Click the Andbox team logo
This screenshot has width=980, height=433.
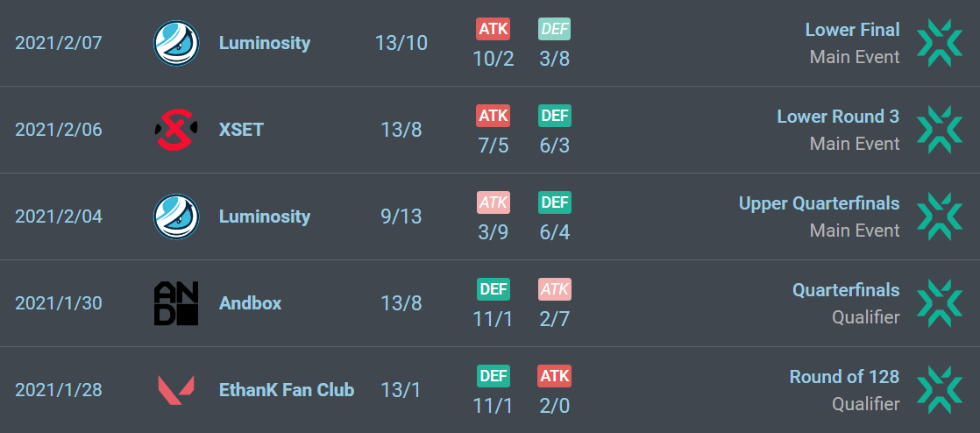176,303
